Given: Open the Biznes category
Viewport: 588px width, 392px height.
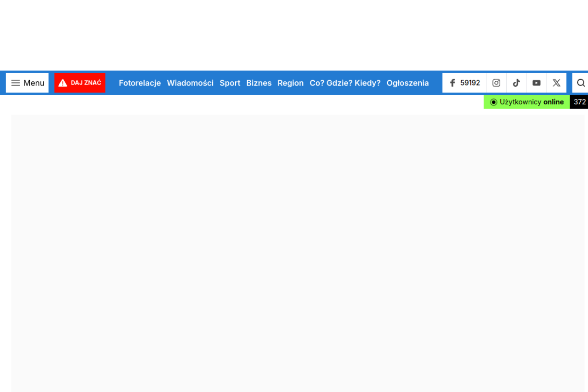Looking at the screenshot, I should coord(259,83).
